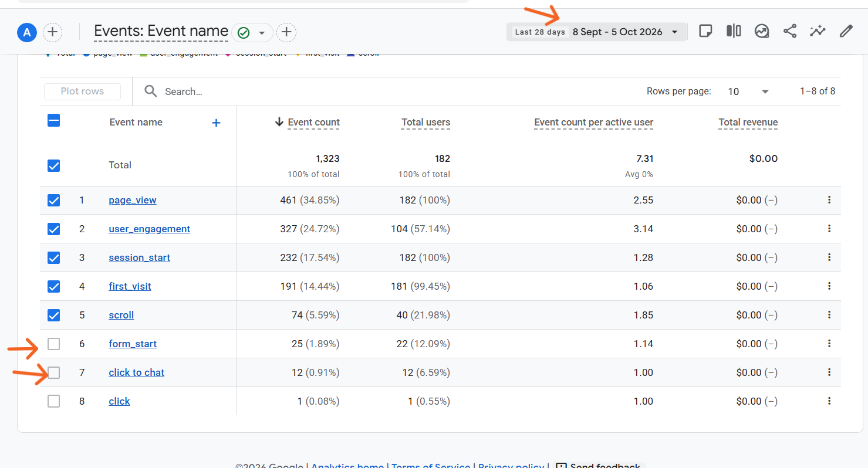
Task: Open more options menu for first_visit row
Action: click(829, 286)
